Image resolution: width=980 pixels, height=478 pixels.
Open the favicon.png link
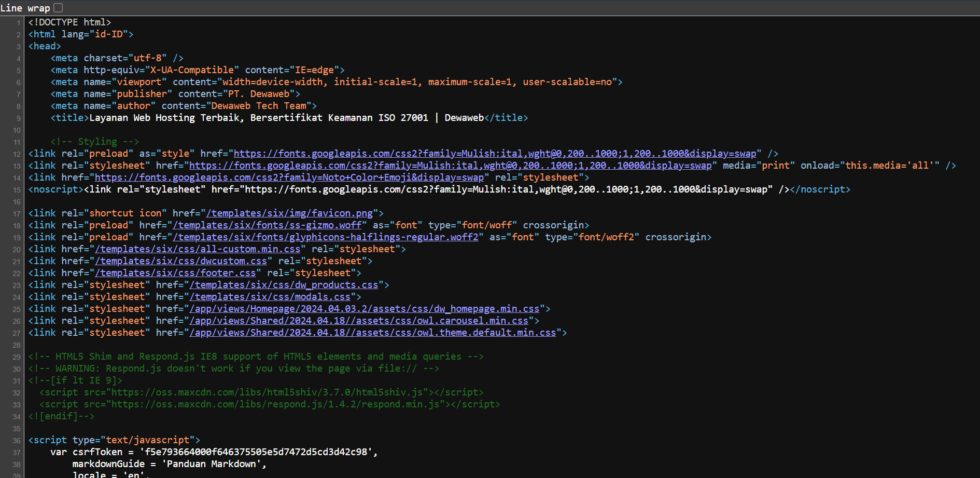(x=289, y=213)
